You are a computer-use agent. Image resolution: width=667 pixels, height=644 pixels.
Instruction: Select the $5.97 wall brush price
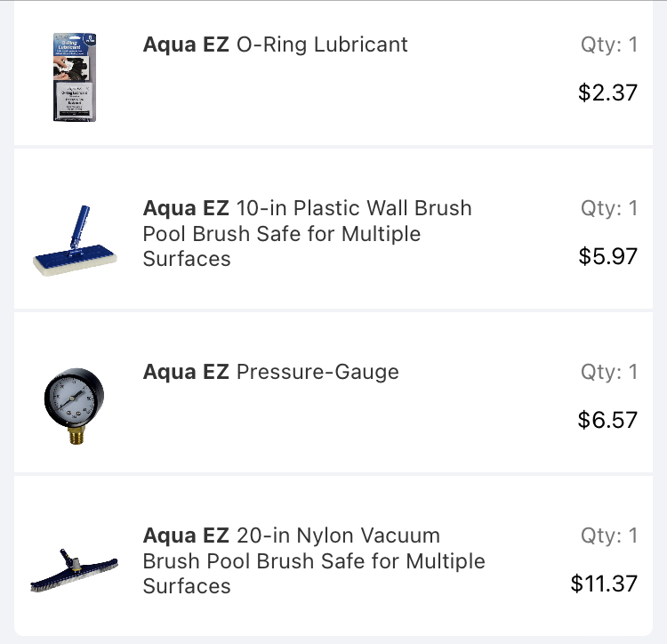(608, 256)
